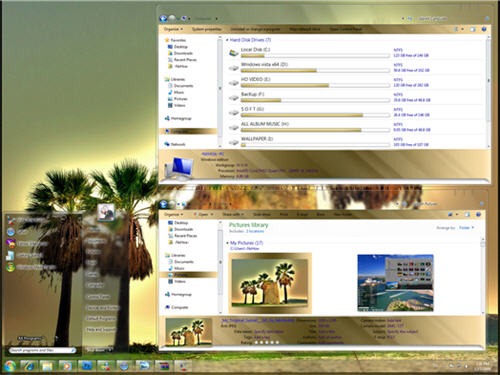Image resolution: width=500 pixels, height=375 pixels.
Task: Open Documents library in Computer window sidebar
Action: (180, 86)
